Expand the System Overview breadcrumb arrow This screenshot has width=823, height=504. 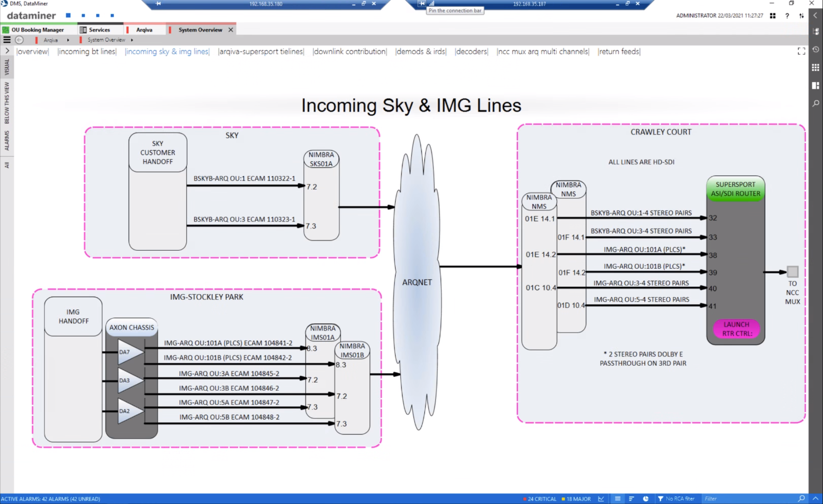pos(132,40)
